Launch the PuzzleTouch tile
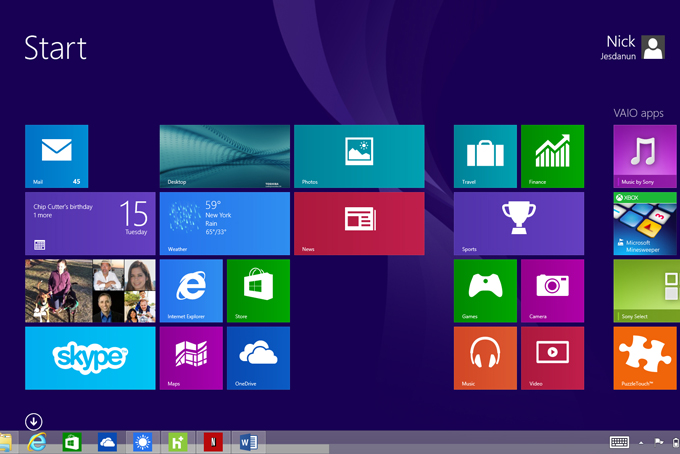The width and height of the screenshot is (680, 454). coord(645,358)
